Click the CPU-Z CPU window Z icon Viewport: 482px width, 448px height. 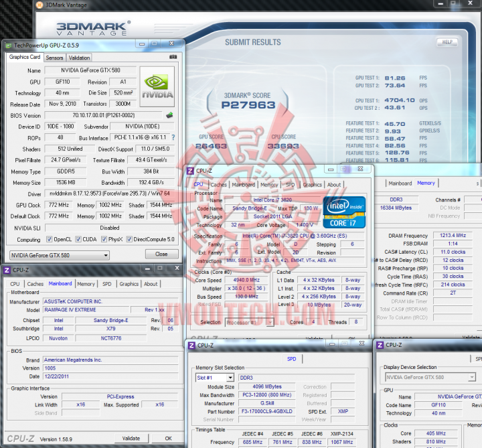click(x=190, y=171)
